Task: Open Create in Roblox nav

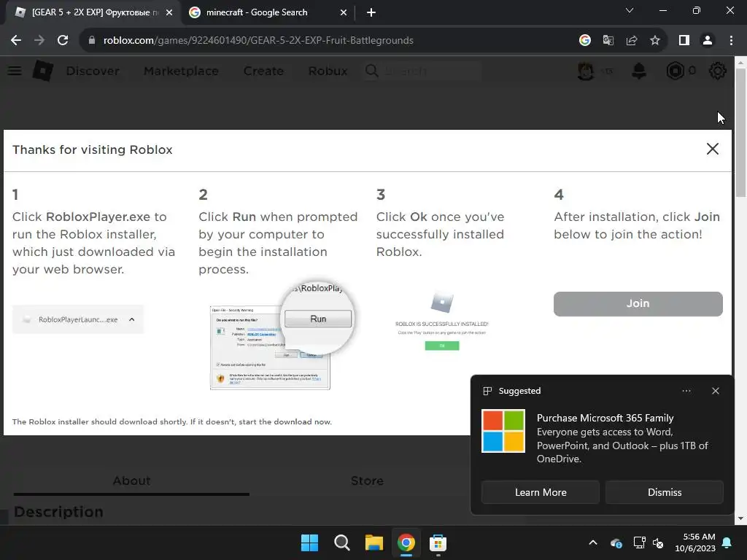Action: 263,71
